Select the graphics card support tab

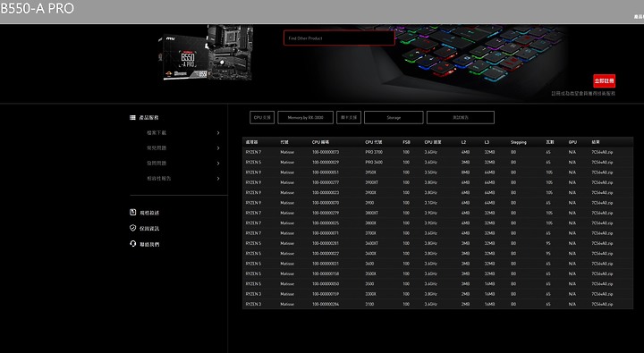point(349,117)
